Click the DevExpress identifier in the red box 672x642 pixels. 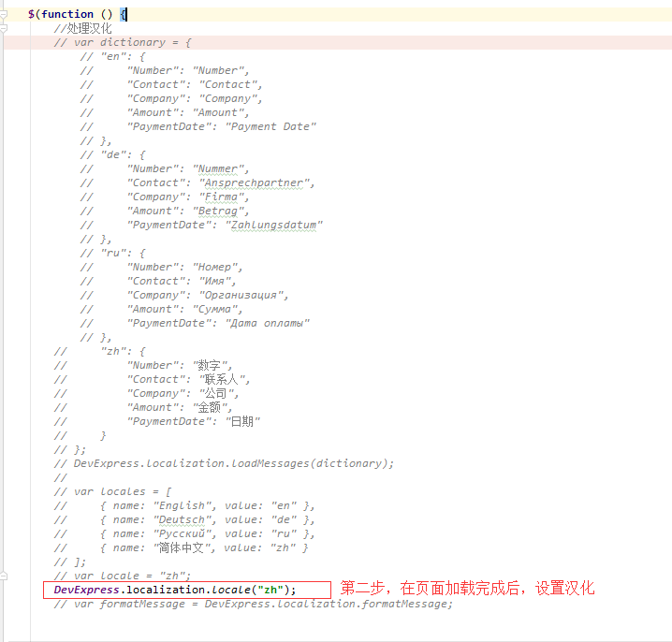87,590
